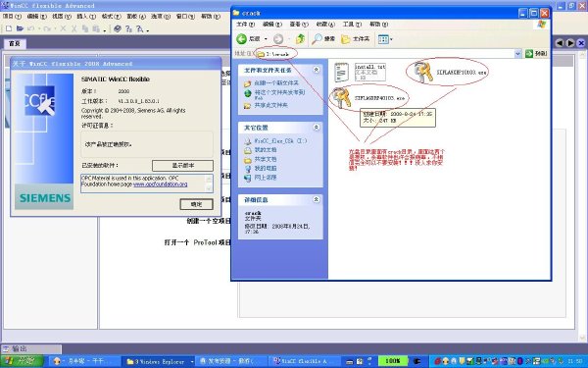Open the Favorites menu in Explorer window
The height and width of the screenshot is (368, 588).
point(325,24)
